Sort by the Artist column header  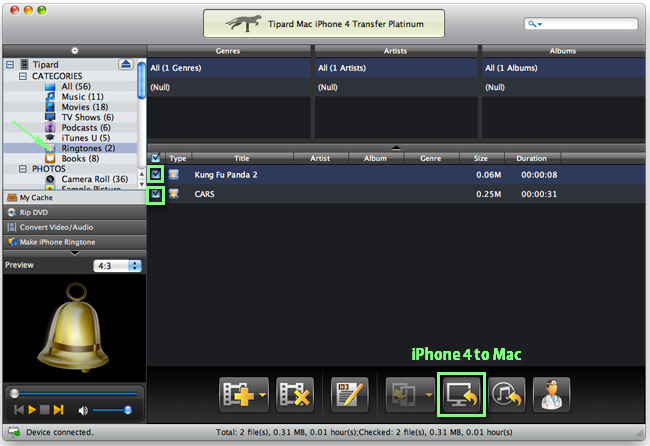[x=321, y=158]
